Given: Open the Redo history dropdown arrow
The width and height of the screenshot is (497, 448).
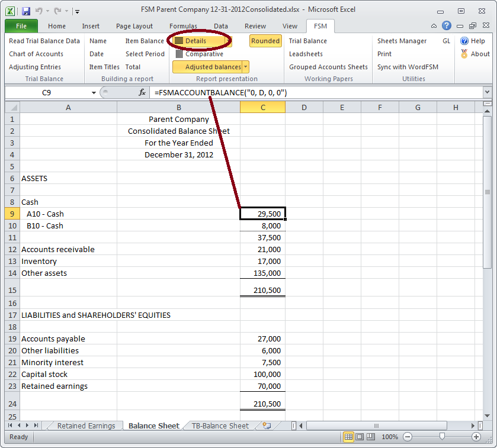Looking at the screenshot, I should [66, 11].
